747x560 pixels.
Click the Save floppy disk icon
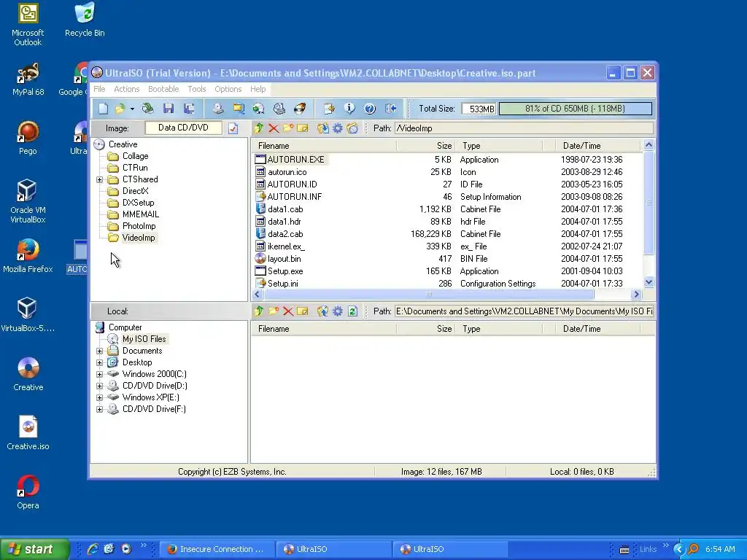(169, 109)
